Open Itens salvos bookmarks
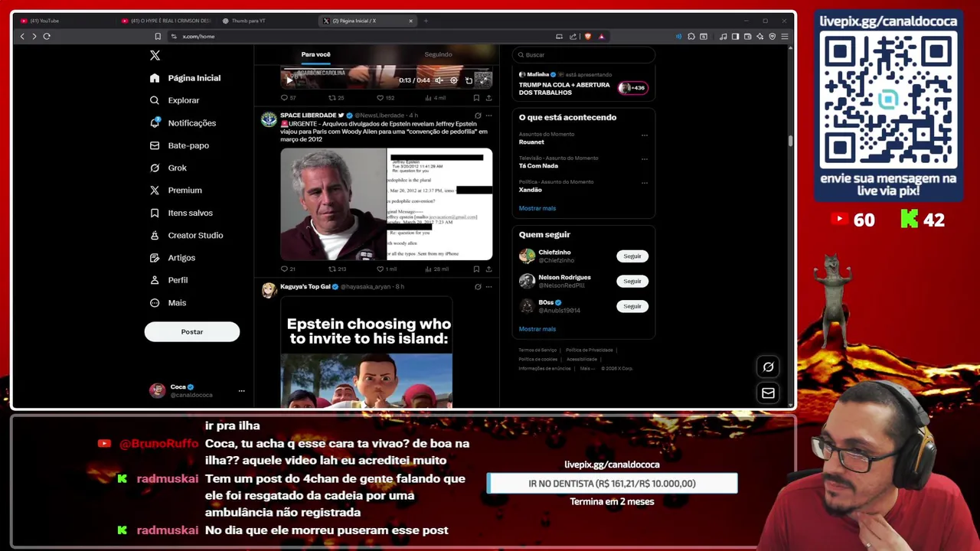 pos(181,213)
